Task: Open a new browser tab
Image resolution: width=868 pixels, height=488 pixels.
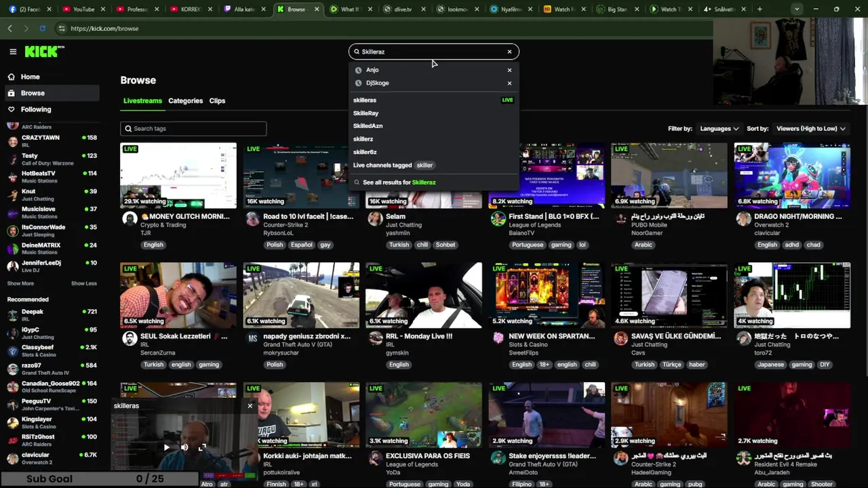Action: coord(759,9)
